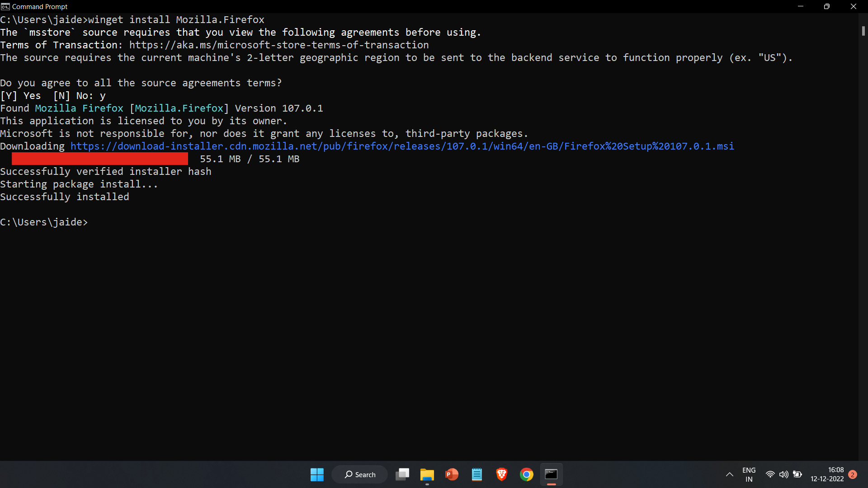Click the 'winget install Mozilla.Firefox' command text
868x488 pixels.
[176, 20]
